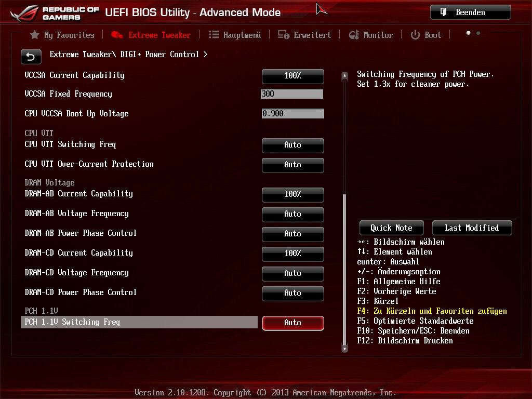Open DRAM-AB Current Capability dropdown

click(293, 194)
